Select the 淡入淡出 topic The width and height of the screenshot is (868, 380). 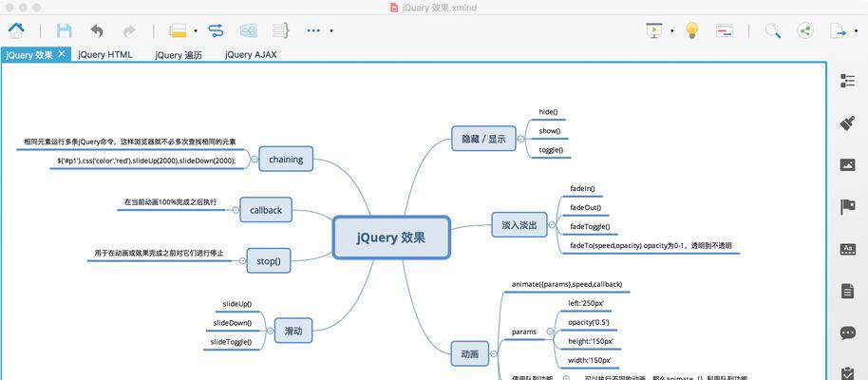coord(519,225)
